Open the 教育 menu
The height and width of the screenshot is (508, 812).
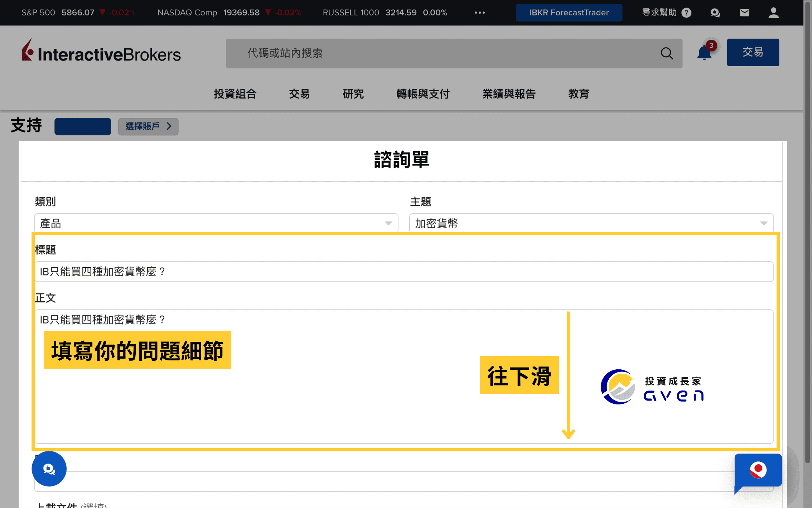coord(579,94)
